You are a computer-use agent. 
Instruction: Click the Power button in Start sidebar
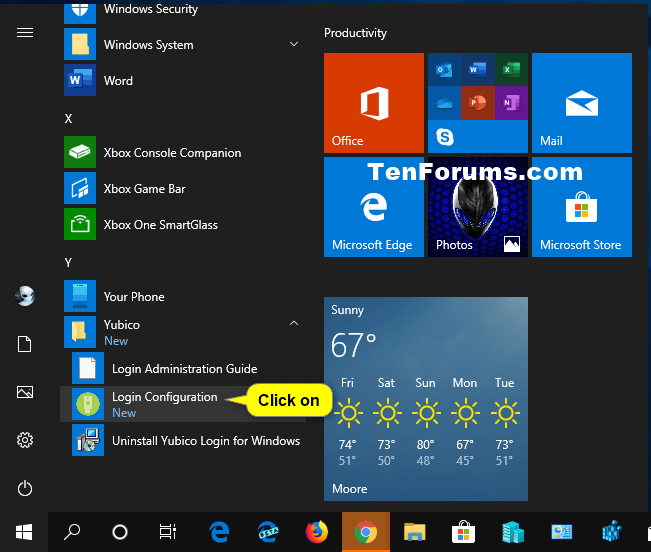24,488
